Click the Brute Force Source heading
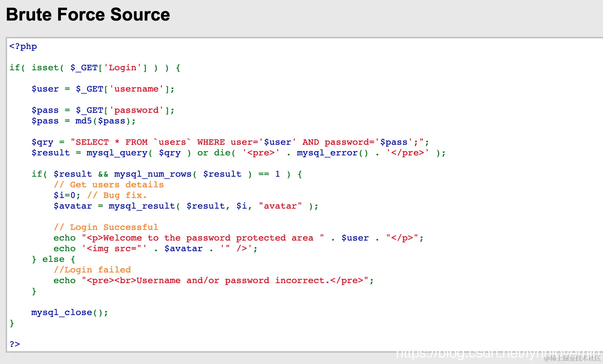This screenshot has height=364, width=603. [x=88, y=15]
